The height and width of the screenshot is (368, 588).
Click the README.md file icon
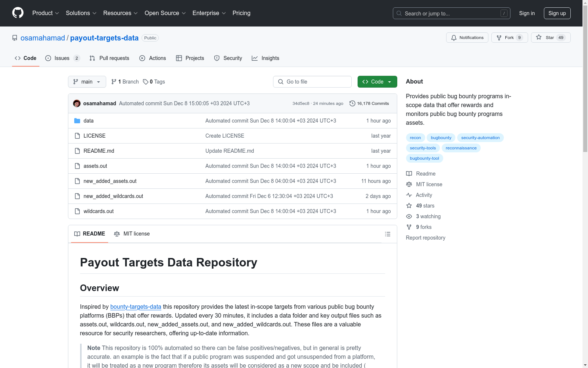(77, 151)
